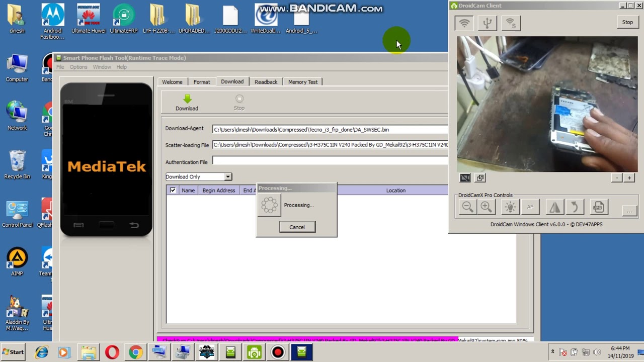Click the volume speaker tray icon
Image resolution: width=644 pixels, height=362 pixels.
tap(597, 352)
